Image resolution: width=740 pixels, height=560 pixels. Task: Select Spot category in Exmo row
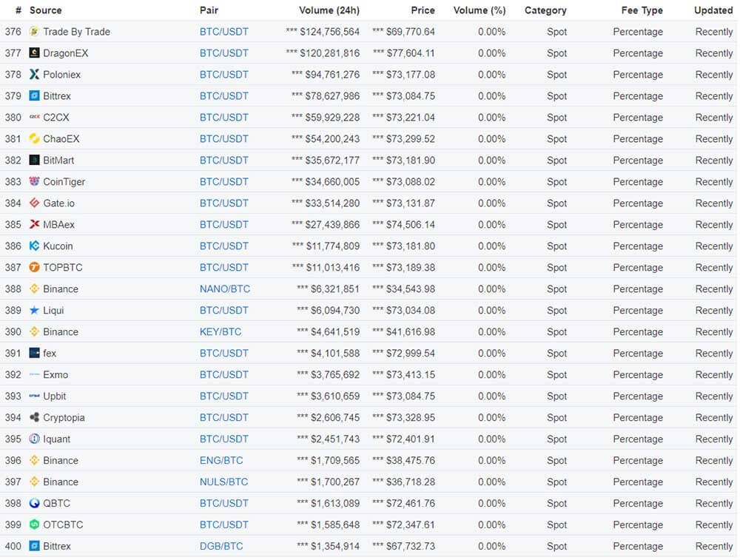(x=556, y=374)
